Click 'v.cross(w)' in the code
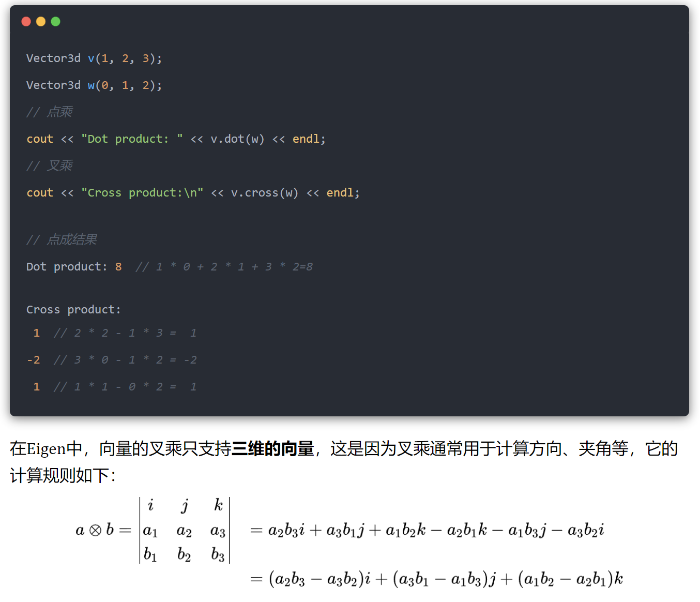700x602 pixels. pyautogui.click(x=265, y=193)
